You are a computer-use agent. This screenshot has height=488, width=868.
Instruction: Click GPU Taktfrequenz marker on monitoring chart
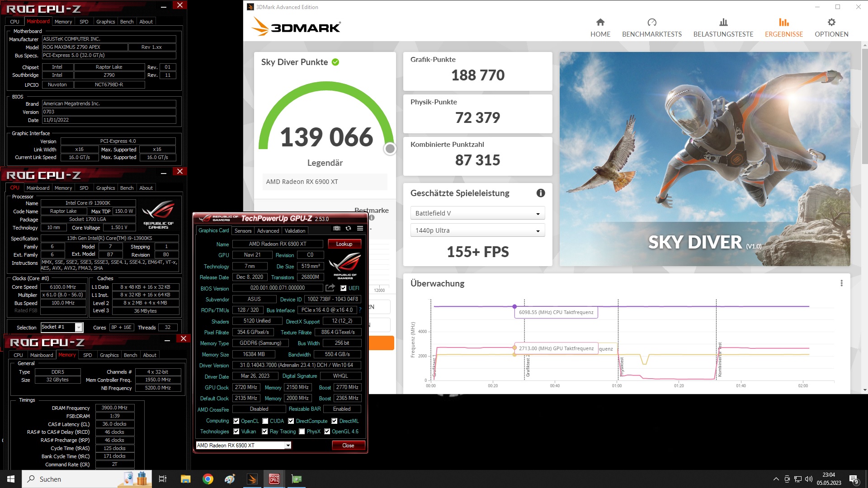click(x=514, y=347)
